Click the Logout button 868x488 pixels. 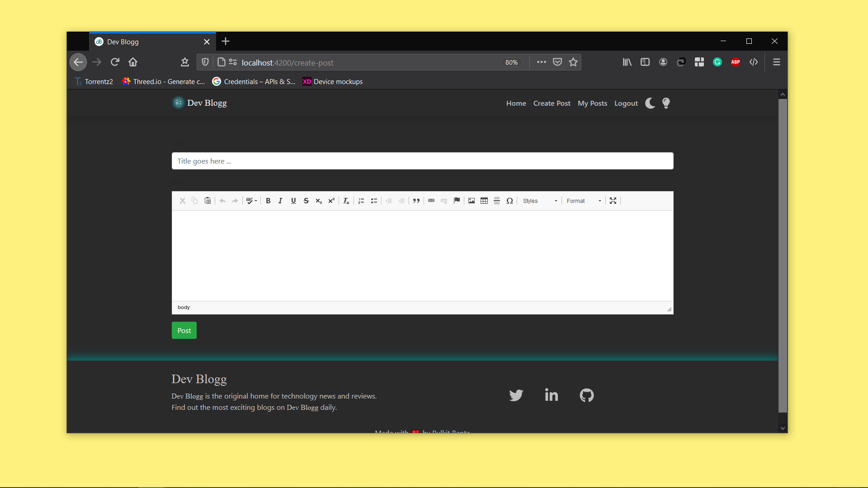point(626,103)
